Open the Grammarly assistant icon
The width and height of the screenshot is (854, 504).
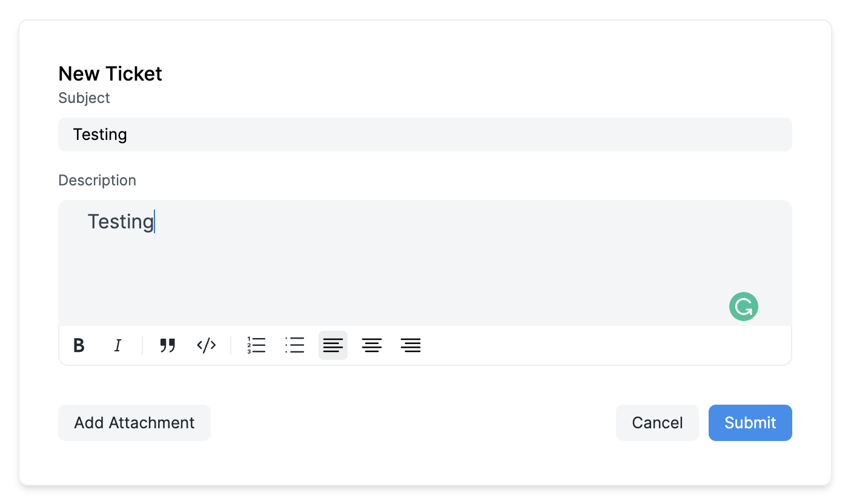(x=743, y=307)
